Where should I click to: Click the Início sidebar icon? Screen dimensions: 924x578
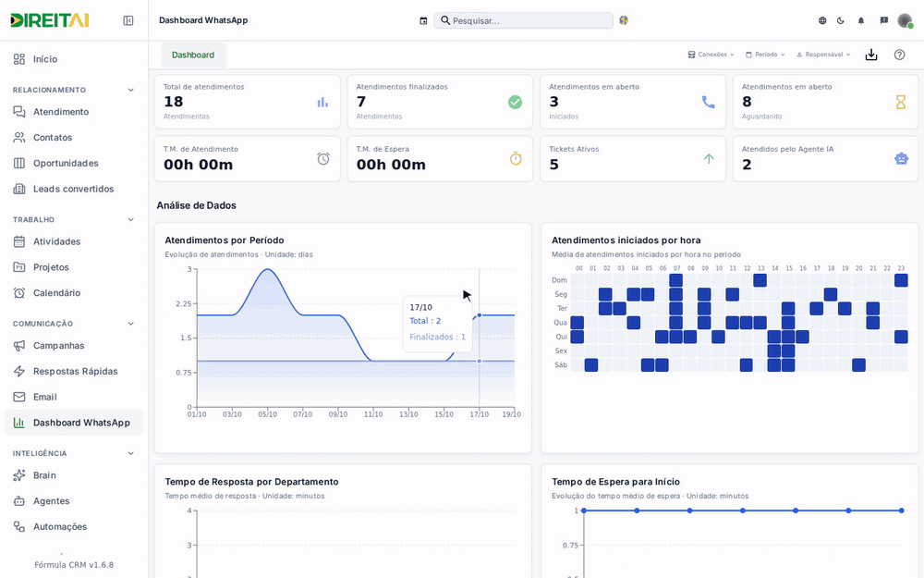[x=19, y=59]
